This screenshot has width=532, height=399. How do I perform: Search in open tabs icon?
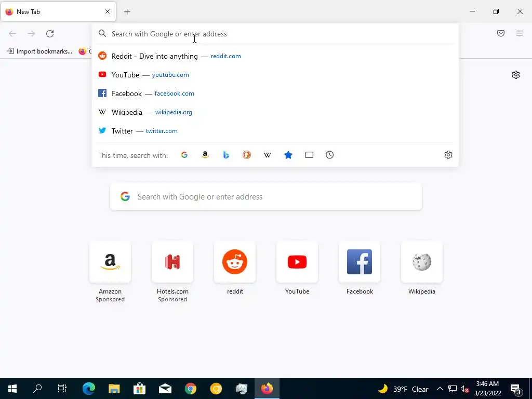[x=309, y=155]
